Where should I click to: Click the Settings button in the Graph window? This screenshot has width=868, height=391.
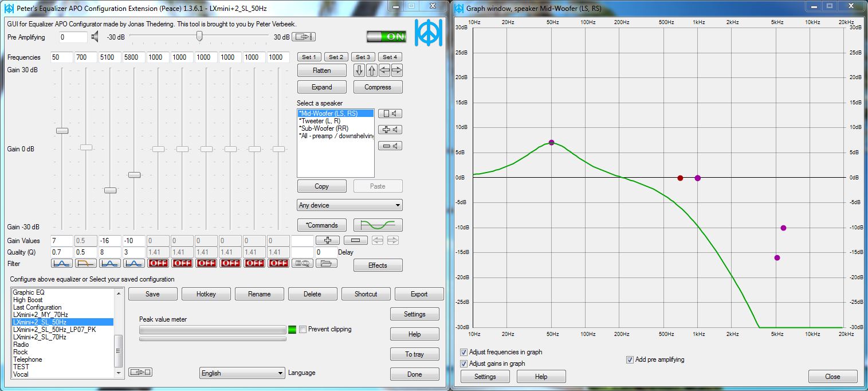(x=485, y=377)
